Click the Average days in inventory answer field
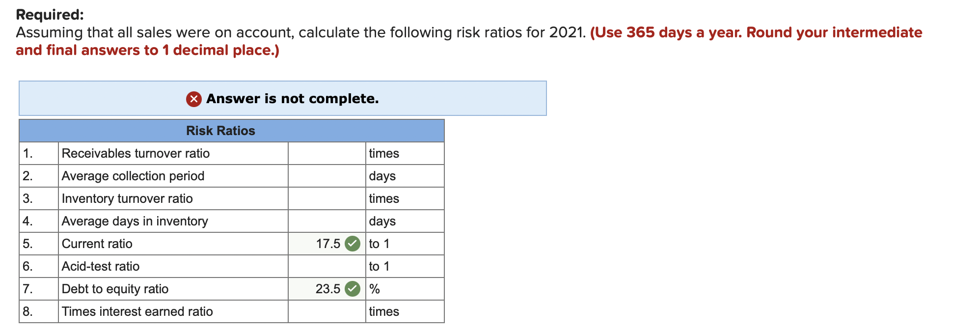This screenshot has height=333, width=980. coord(326,221)
